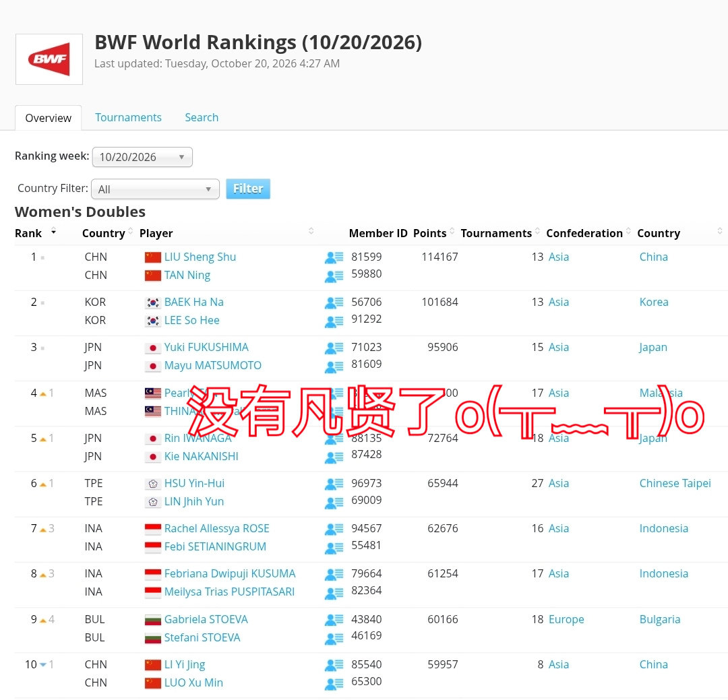
Task: Open profile card icon for LIU Sheng Shu
Action: coord(334,257)
